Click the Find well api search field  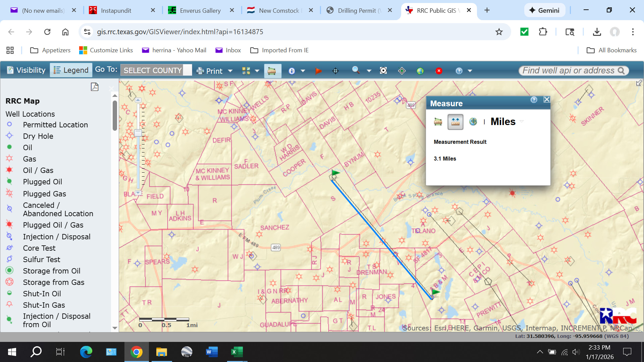(569, 70)
